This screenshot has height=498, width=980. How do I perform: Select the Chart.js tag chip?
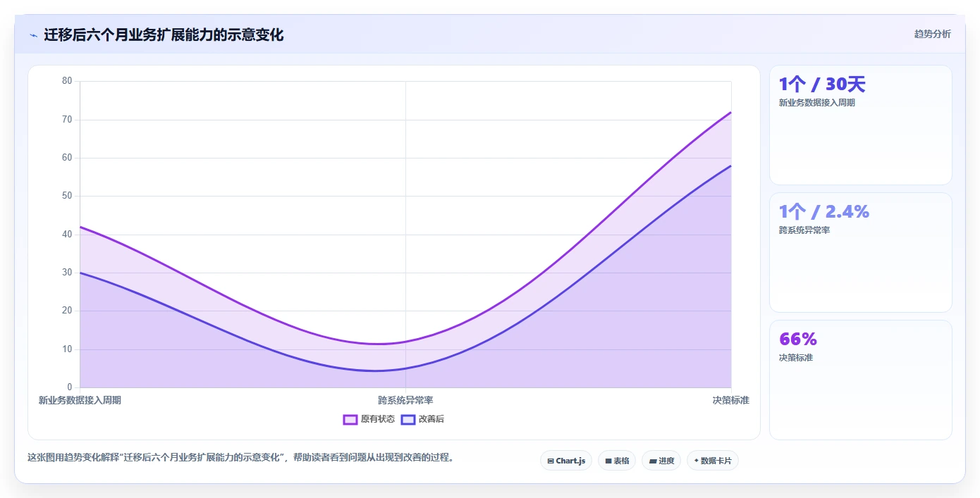point(566,461)
